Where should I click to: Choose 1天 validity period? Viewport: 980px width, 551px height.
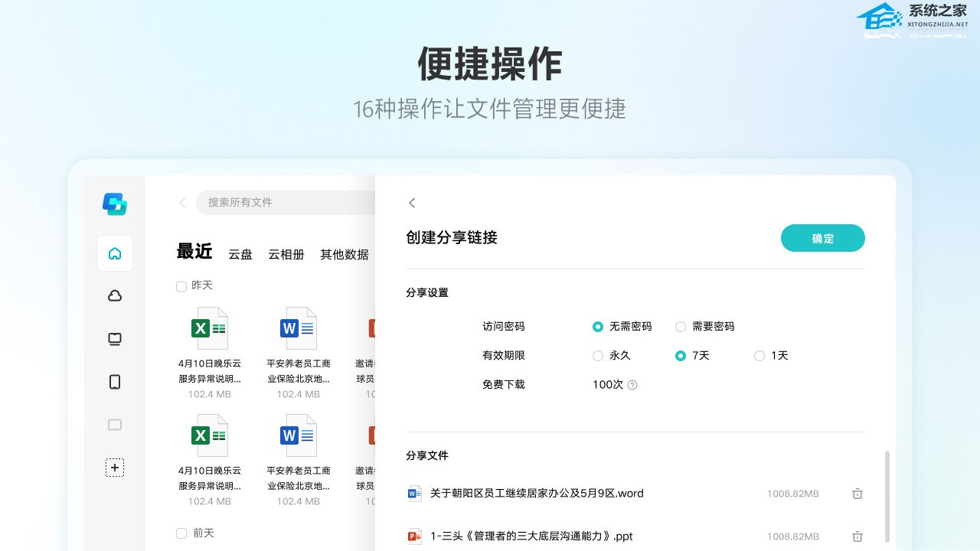click(759, 356)
